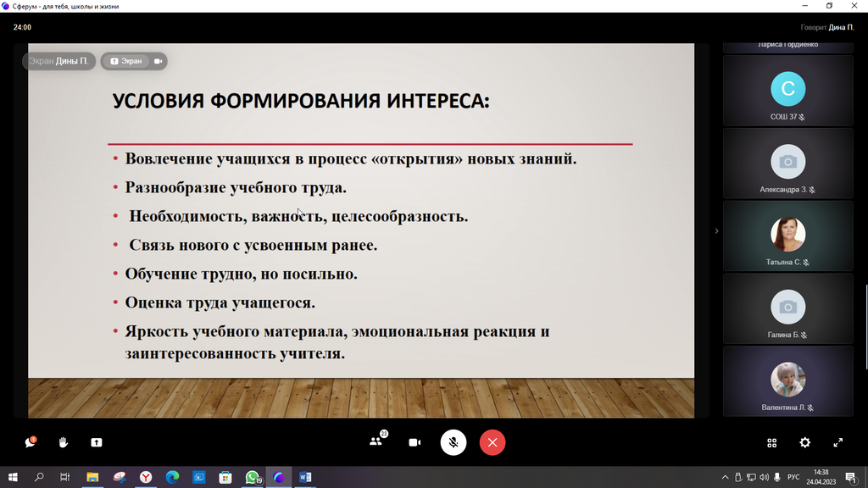Select participant tile СОШ 37

coord(787,90)
